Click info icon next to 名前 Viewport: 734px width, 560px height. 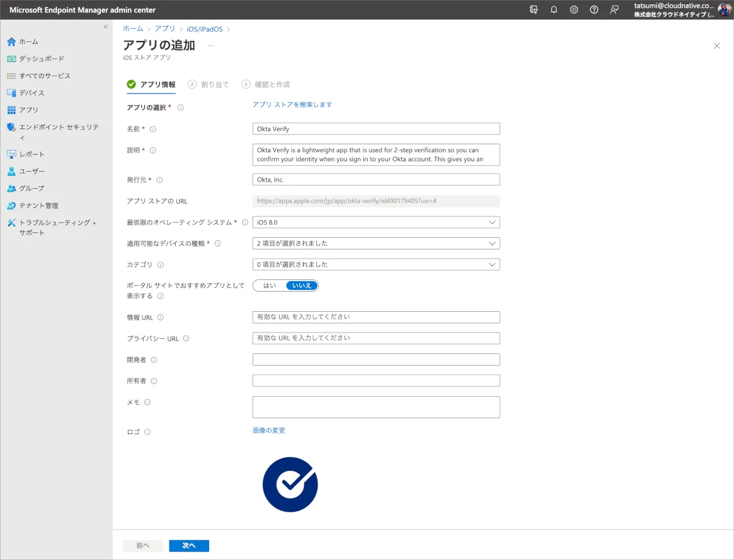pyautogui.click(x=153, y=129)
